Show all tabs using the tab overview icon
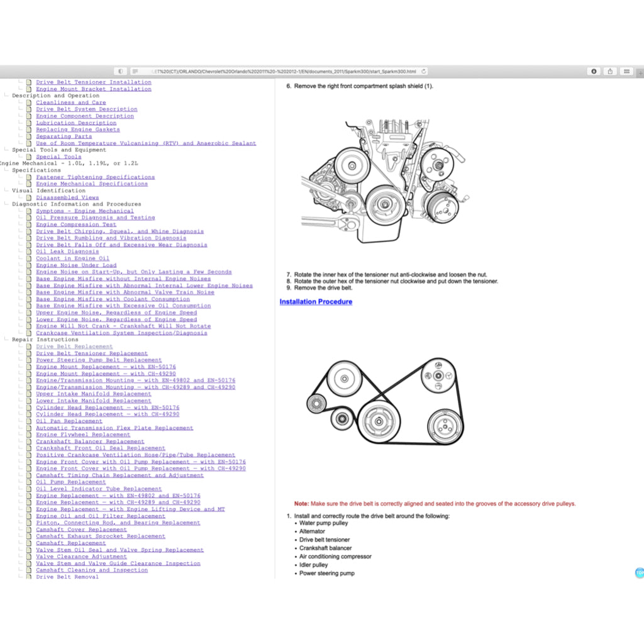The width and height of the screenshot is (644, 644). coord(626,71)
